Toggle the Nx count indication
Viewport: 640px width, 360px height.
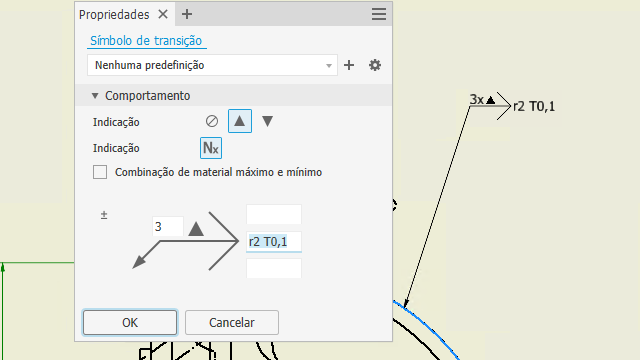click(211, 148)
